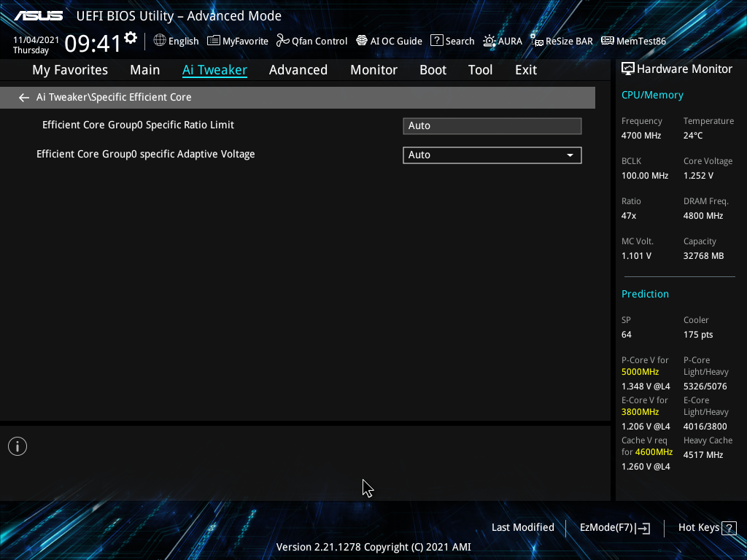Click the 4517 MHz Heavy Cache value
Viewport: 747px width, 560px height.
click(703, 455)
